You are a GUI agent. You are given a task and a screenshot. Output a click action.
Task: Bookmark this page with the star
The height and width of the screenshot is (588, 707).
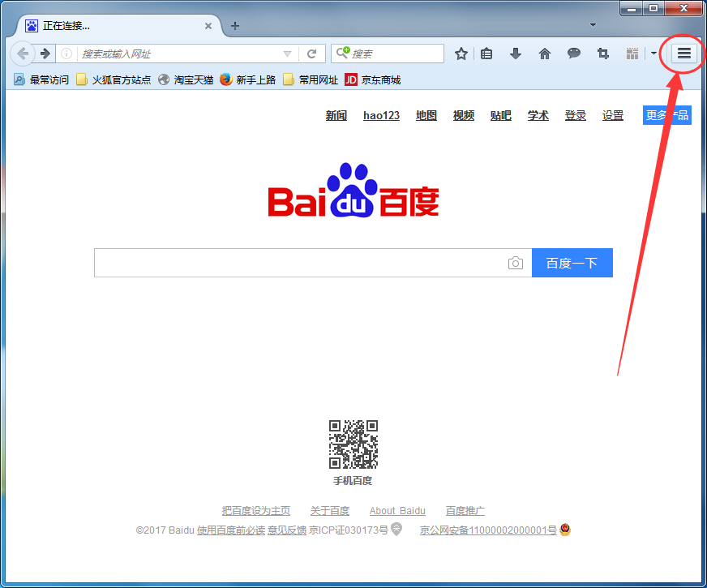461,54
